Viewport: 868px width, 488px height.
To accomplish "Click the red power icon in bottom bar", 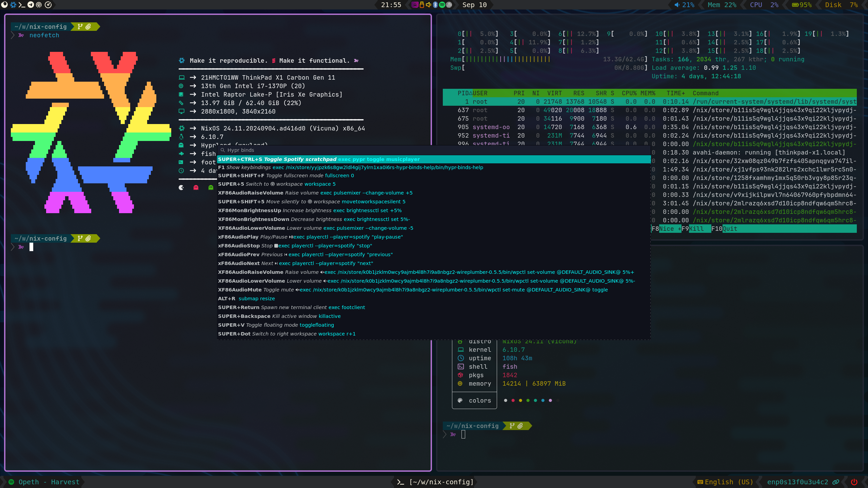I will pyautogui.click(x=854, y=482).
